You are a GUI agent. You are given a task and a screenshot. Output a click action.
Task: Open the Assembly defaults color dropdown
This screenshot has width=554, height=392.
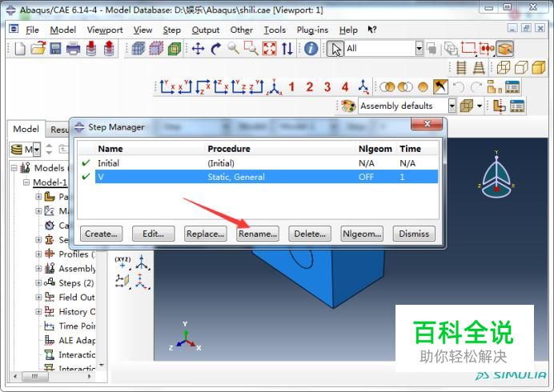click(452, 106)
